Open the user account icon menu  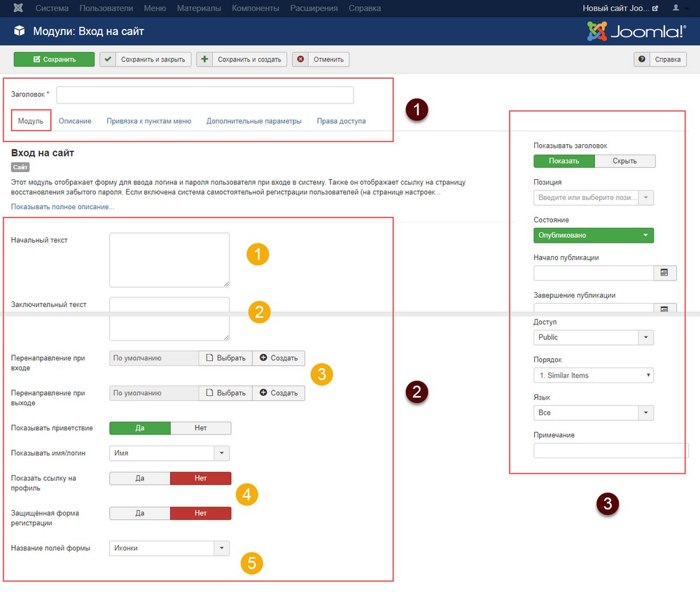click(x=676, y=8)
